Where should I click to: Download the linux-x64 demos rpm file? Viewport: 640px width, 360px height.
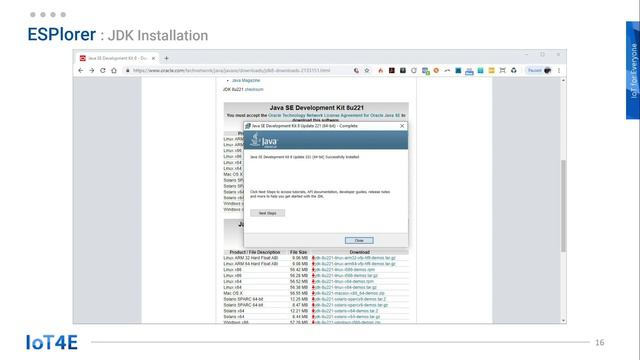pos(344,282)
